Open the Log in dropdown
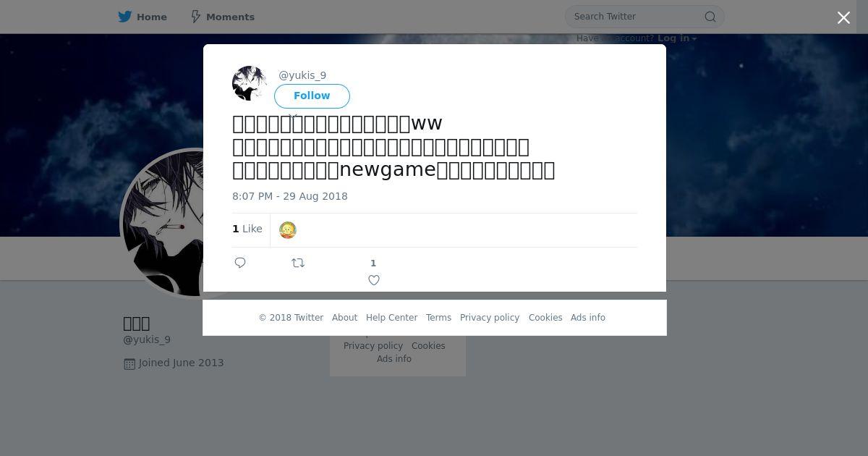 [677, 38]
